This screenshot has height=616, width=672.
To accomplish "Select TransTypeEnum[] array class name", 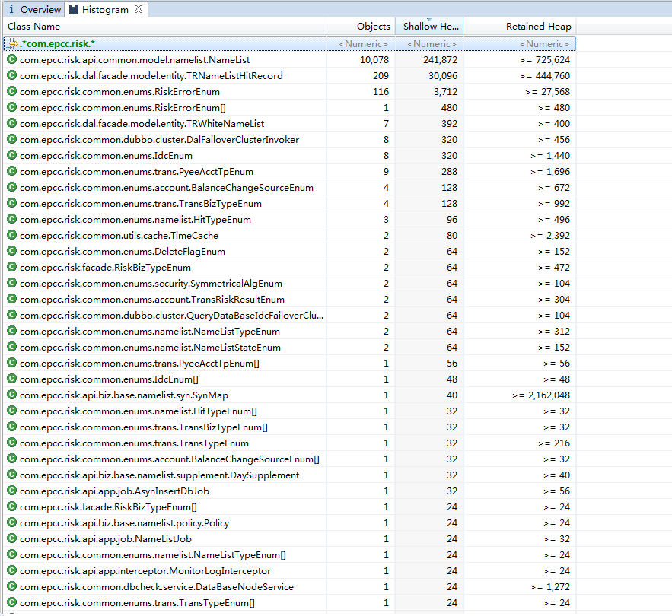I will tap(137, 603).
